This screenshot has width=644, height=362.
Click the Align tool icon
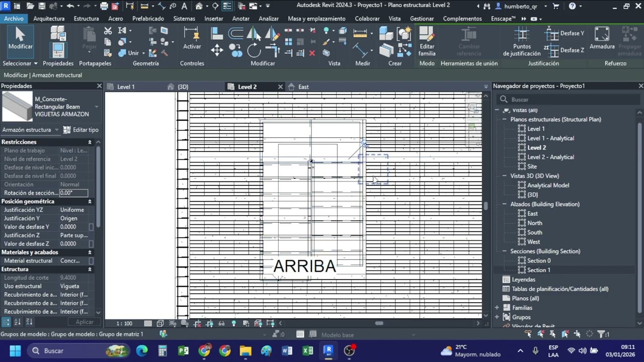pyautogui.click(x=217, y=34)
